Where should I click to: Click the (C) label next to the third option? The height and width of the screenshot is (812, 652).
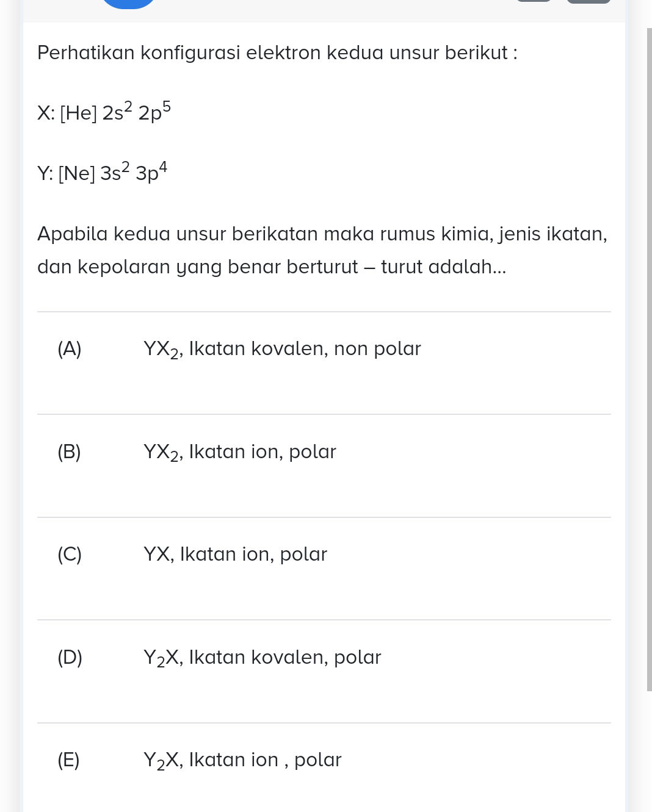[x=69, y=554]
